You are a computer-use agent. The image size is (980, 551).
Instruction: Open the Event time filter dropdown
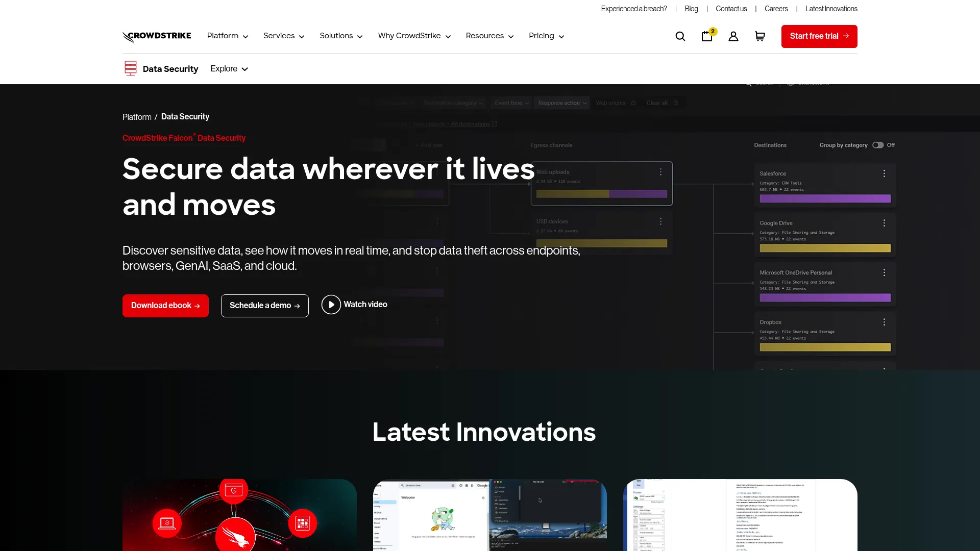point(511,103)
